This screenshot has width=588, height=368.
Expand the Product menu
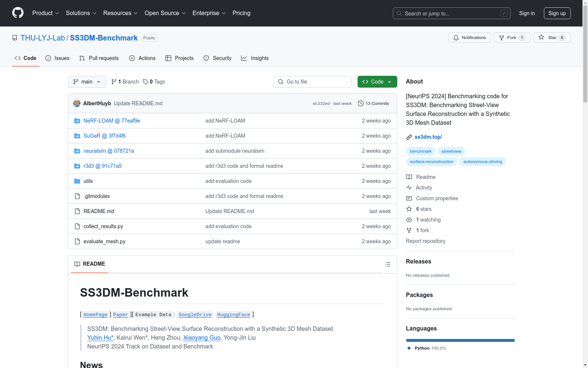click(x=46, y=13)
